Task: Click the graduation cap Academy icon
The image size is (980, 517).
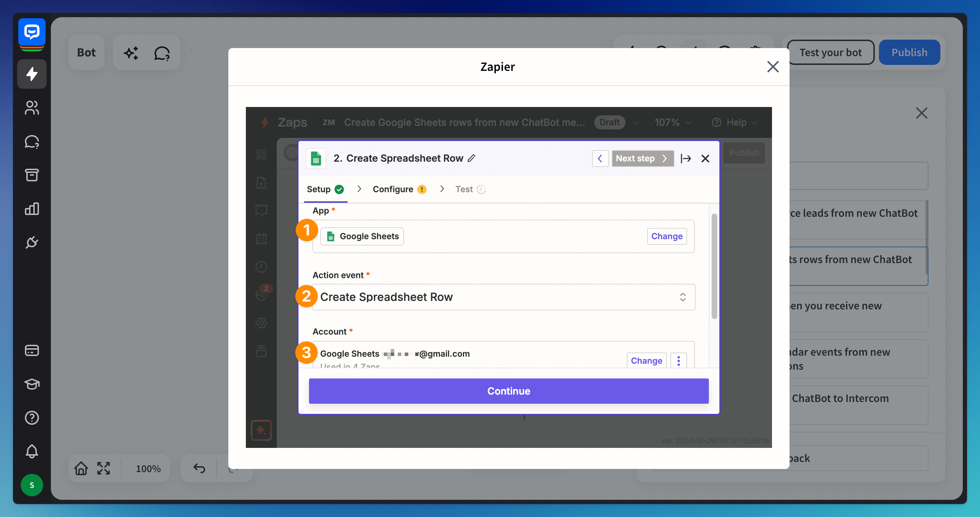Action: pyautogui.click(x=32, y=384)
